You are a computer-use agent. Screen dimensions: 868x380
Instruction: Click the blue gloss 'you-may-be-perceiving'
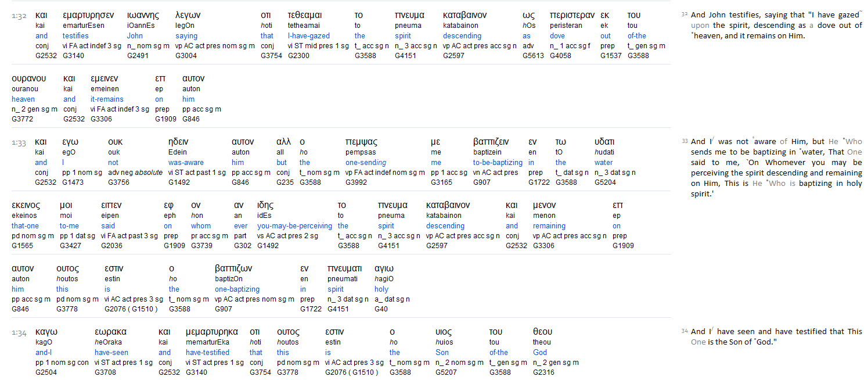pyautogui.click(x=294, y=226)
